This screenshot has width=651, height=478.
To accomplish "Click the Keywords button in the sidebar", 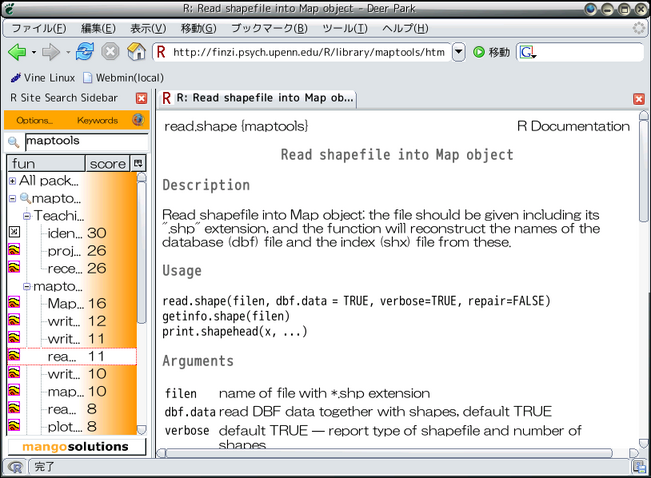I will tap(97, 120).
